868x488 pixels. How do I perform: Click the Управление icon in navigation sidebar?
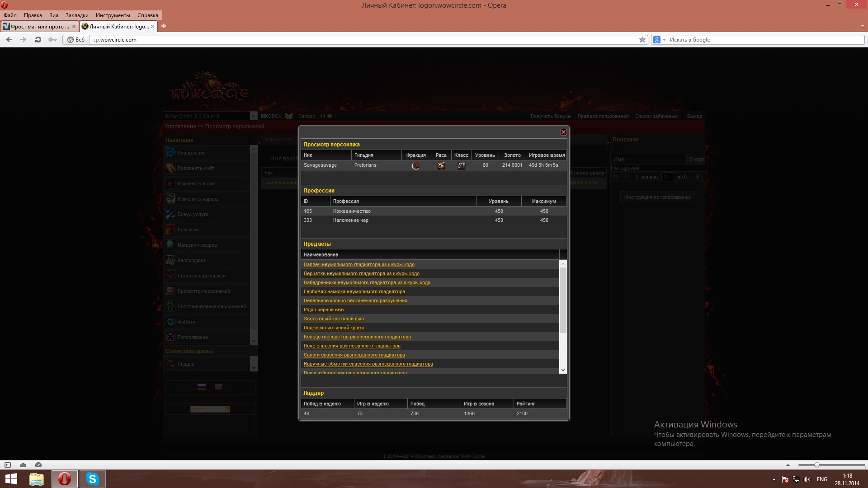coord(170,153)
